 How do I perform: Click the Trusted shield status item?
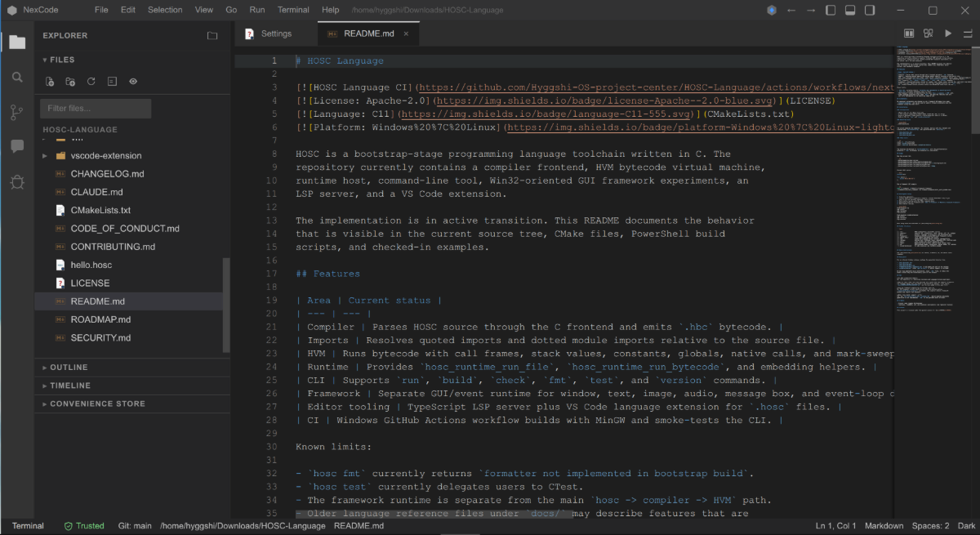coord(84,526)
